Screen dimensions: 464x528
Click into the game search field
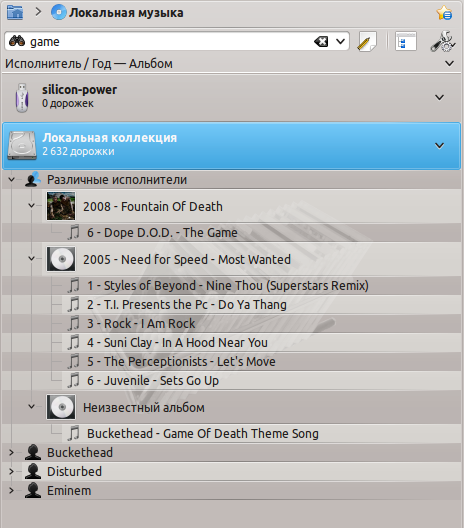(x=168, y=42)
